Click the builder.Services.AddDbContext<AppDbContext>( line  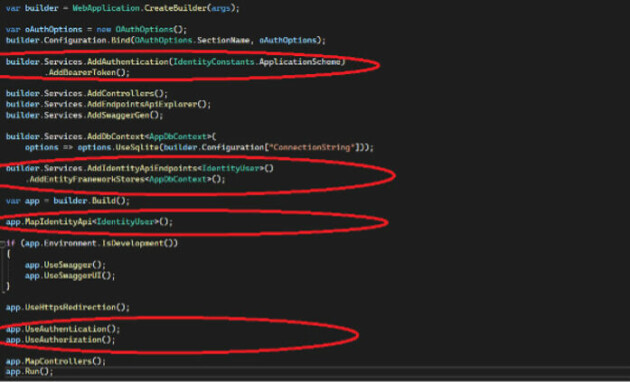coord(111,137)
